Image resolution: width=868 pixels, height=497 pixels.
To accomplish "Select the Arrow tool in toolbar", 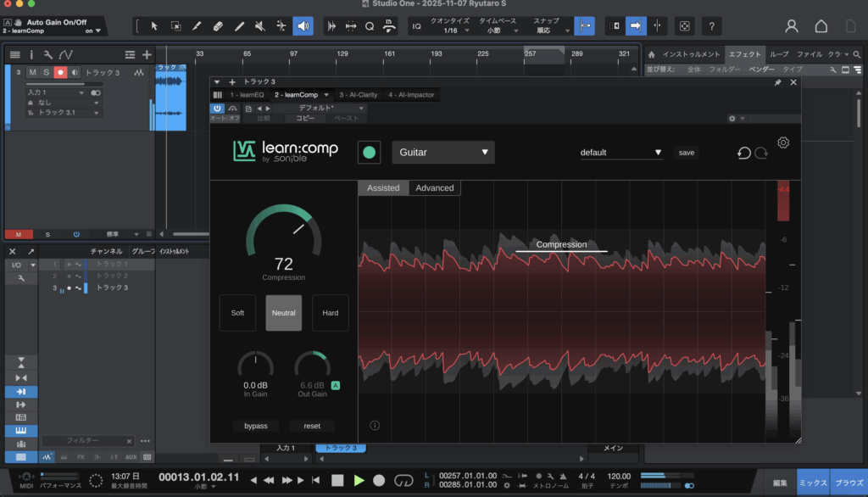I will [x=154, y=26].
